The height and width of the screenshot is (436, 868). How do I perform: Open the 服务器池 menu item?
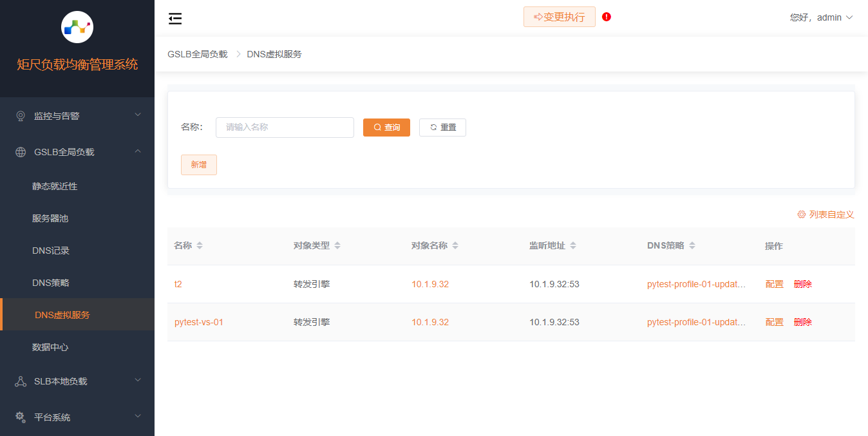50,218
